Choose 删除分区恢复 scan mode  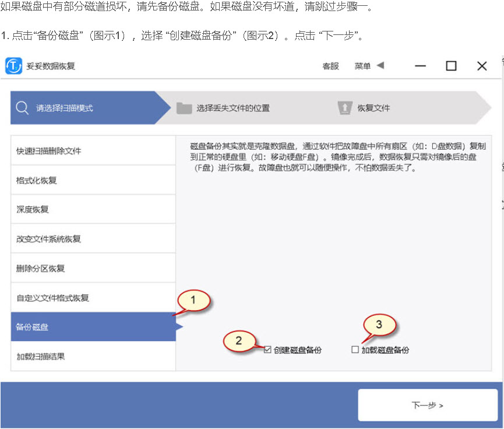click(x=93, y=268)
